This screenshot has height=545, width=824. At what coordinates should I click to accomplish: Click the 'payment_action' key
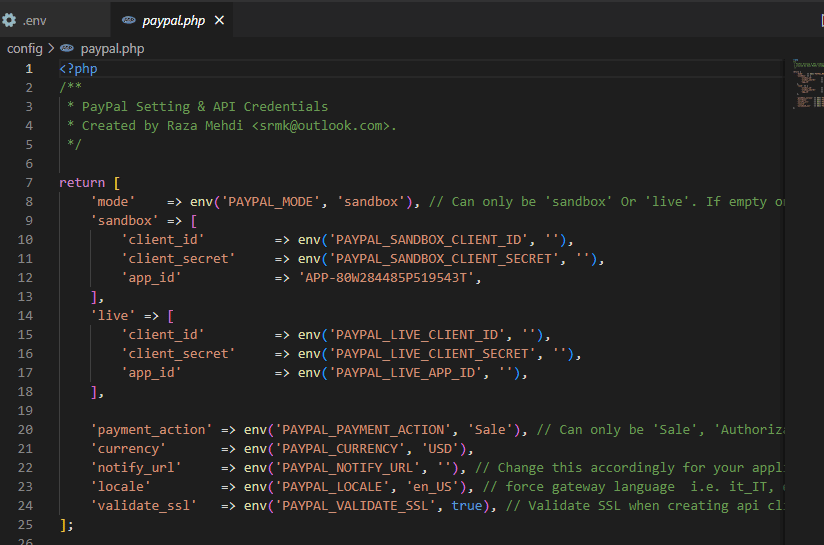[x=151, y=430]
